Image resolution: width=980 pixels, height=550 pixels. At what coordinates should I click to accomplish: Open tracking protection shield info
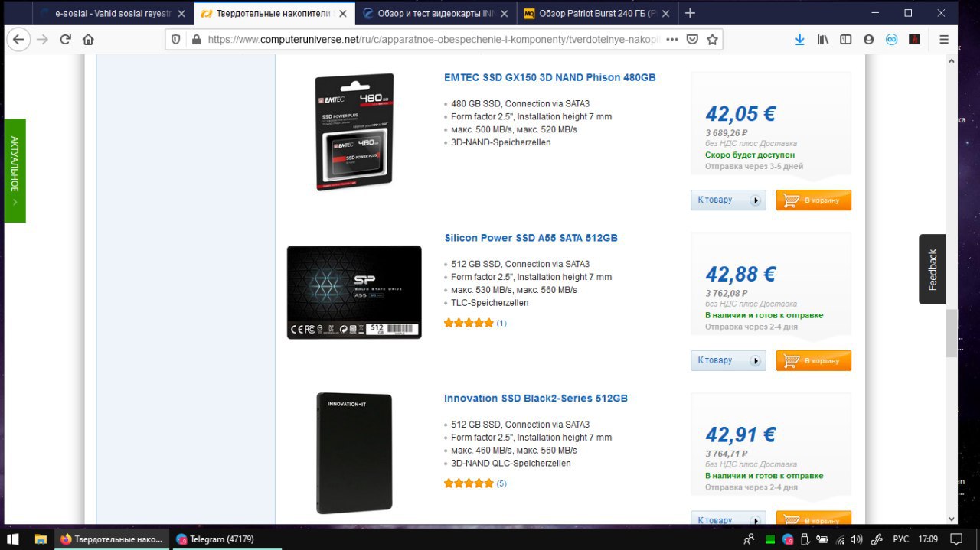(176, 40)
